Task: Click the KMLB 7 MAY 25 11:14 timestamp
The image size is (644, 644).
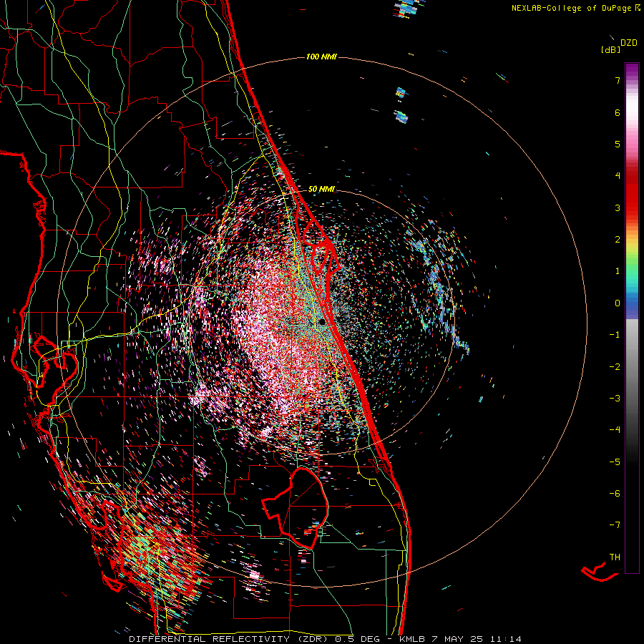Action: point(460,639)
